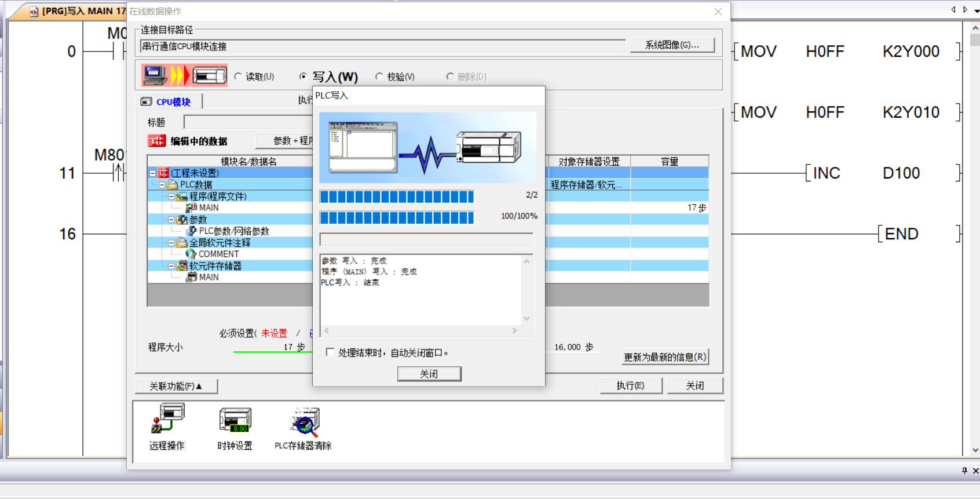This screenshot has height=499, width=980.
Task: Select the 校验(V) radio button
Action: pos(379,77)
